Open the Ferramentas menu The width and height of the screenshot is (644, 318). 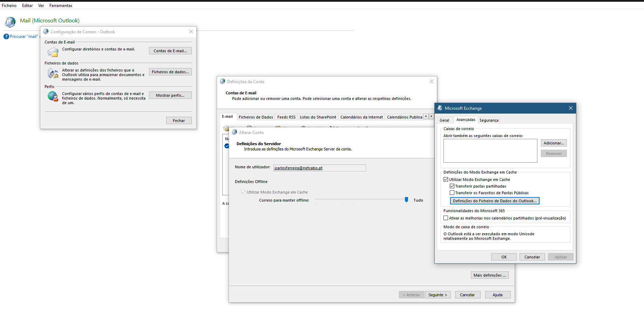[x=61, y=6]
